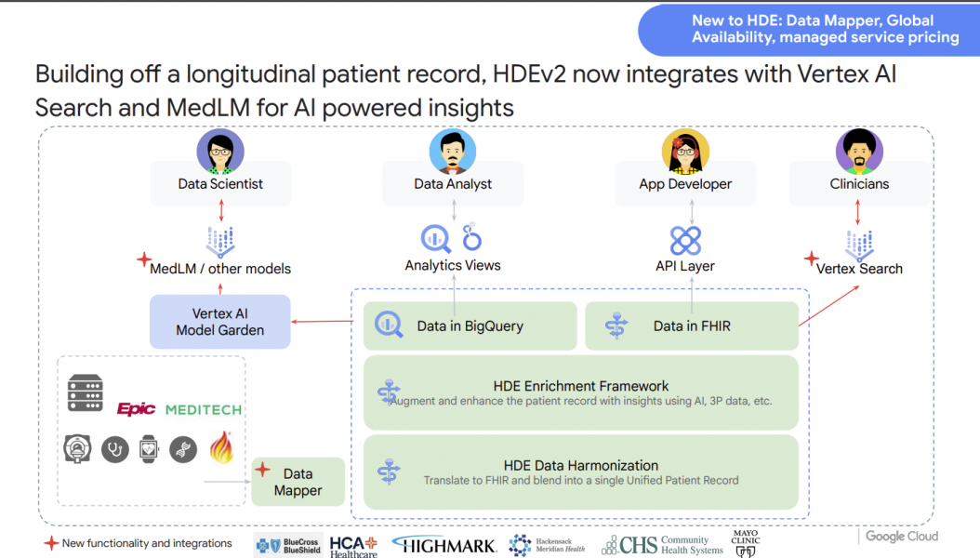Viewport: 980px width, 558px height.
Task: Select the Data Scientist avatar
Action: pos(219,152)
